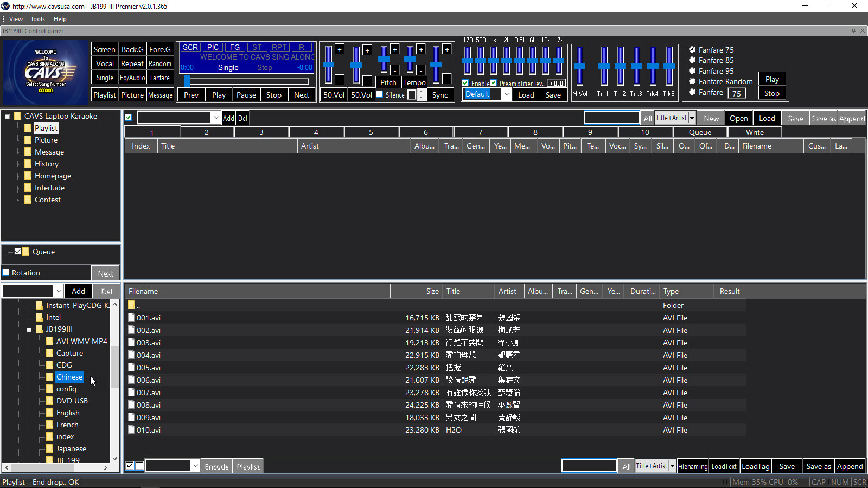The height and width of the screenshot is (488, 868).
Task: Click the folder icon beside Interlude
Action: pos(28,188)
